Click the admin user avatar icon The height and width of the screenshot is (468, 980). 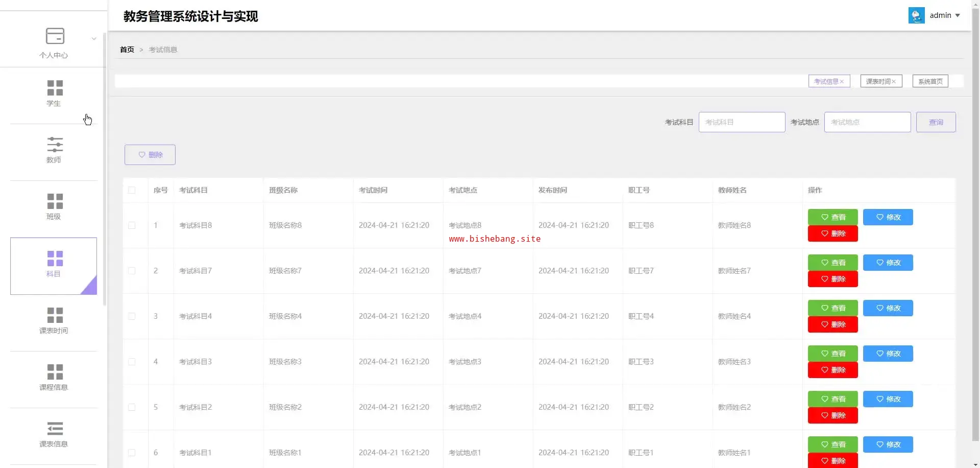[x=916, y=15]
